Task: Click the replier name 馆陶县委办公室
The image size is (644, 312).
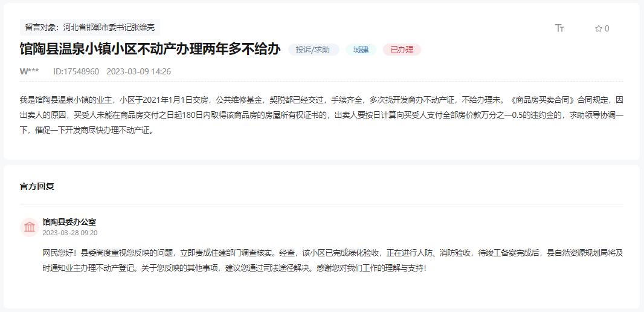Action: [69, 223]
